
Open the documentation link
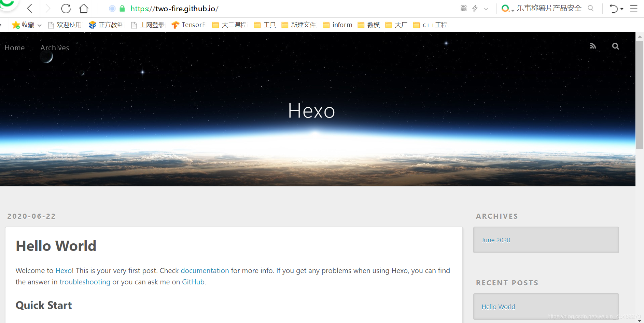click(205, 271)
